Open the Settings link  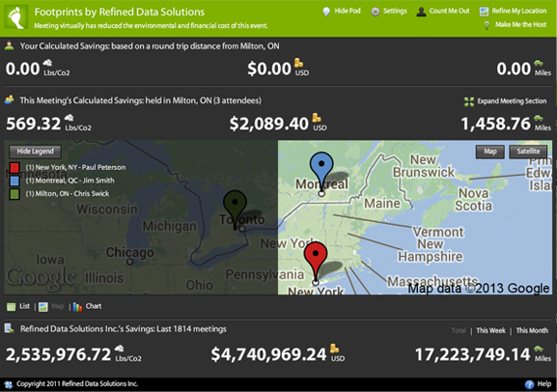point(395,11)
